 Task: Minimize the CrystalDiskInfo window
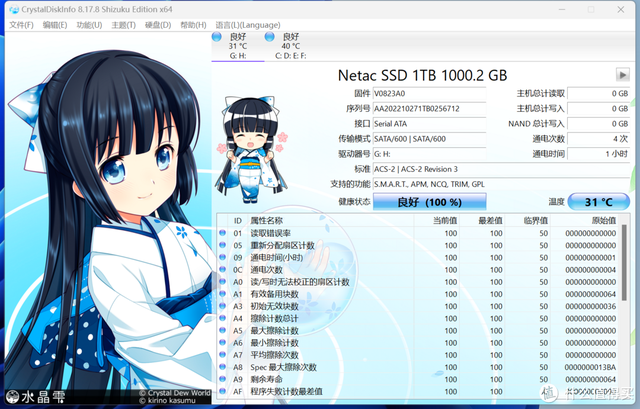[x=562, y=9]
